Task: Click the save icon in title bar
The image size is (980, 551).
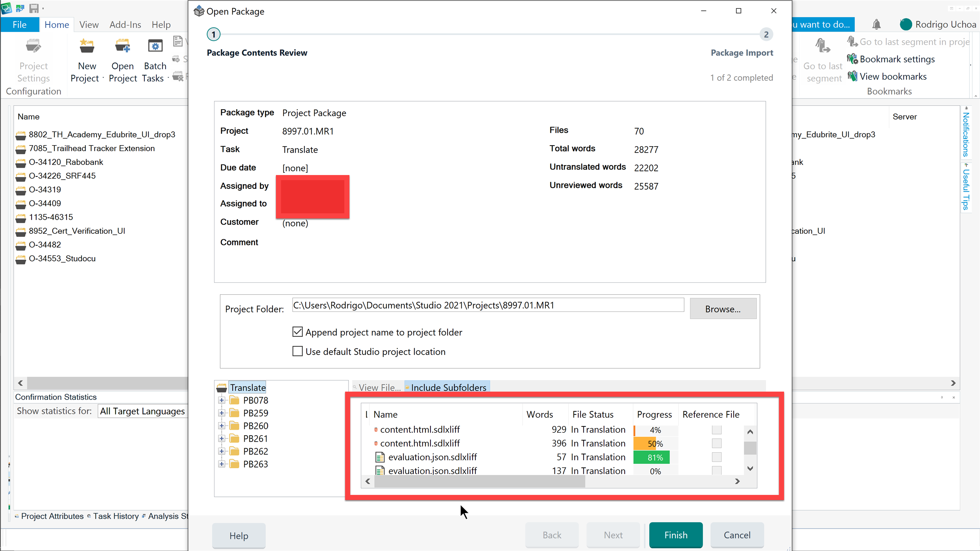Action: 34,8
